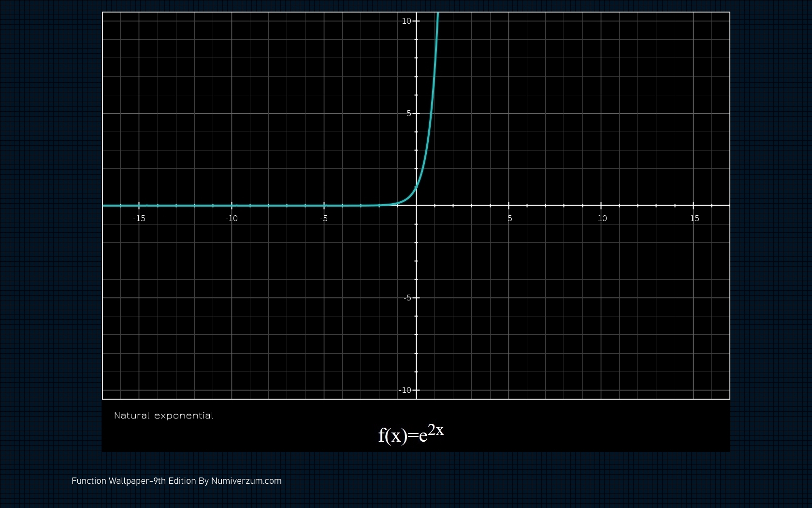
Task: Click the f(x)=e^2x formula
Action: pyautogui.click(x=410, y=433)
